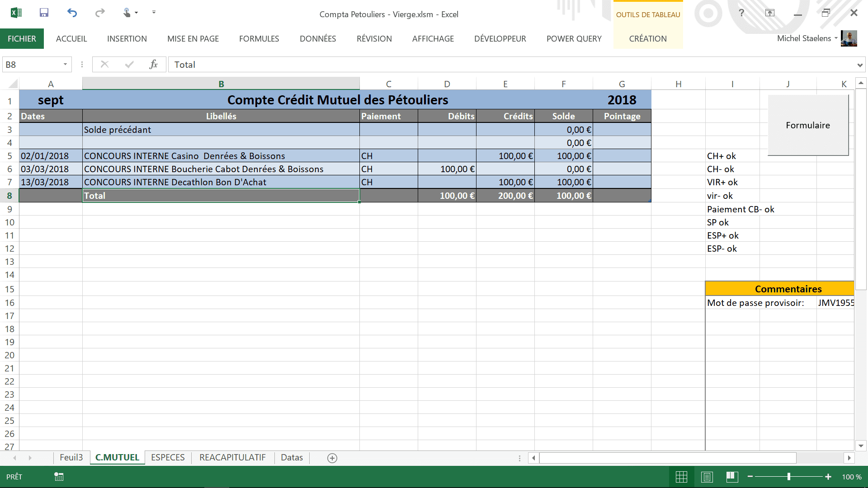Open the Name Box dropdown arrow

coord(65,65)
